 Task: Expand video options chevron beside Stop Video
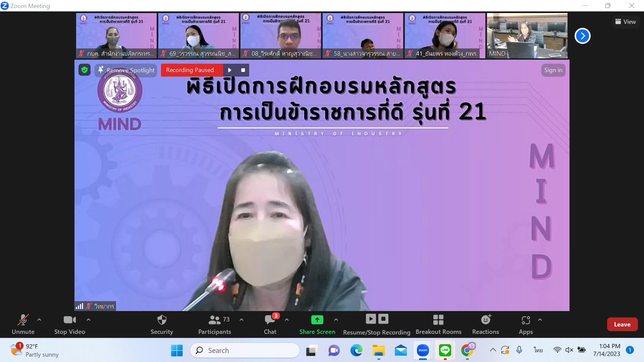point(89,320)
